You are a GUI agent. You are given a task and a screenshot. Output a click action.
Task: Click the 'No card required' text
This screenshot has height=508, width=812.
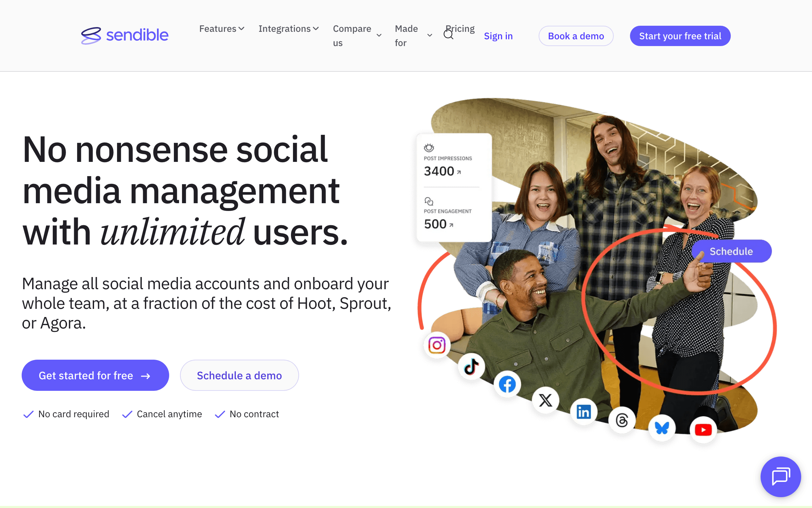coord(74,414)
